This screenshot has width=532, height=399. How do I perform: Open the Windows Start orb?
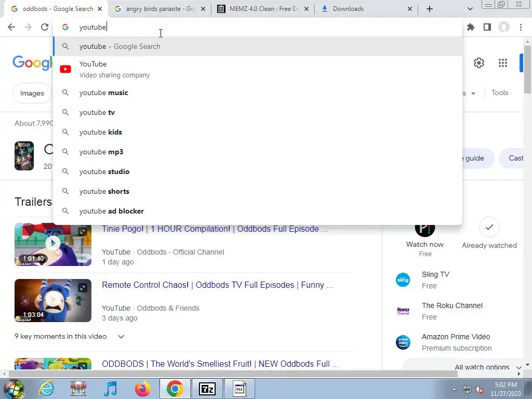(x=14, y=389)
